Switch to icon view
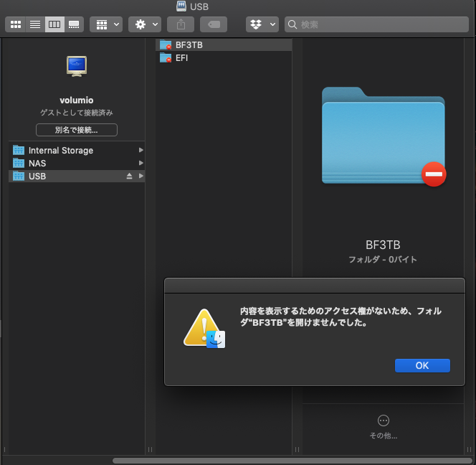 click(16, 24)
